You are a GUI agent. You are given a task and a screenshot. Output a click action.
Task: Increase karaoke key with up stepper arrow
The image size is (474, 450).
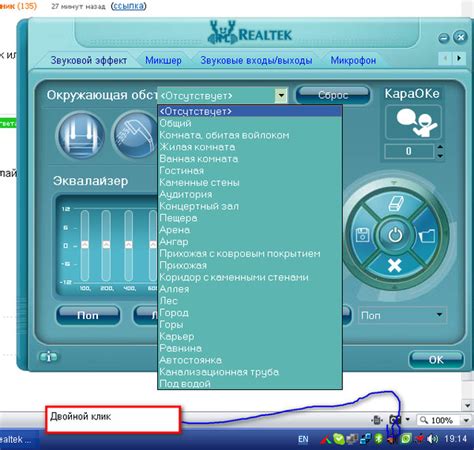coord(440,147)
